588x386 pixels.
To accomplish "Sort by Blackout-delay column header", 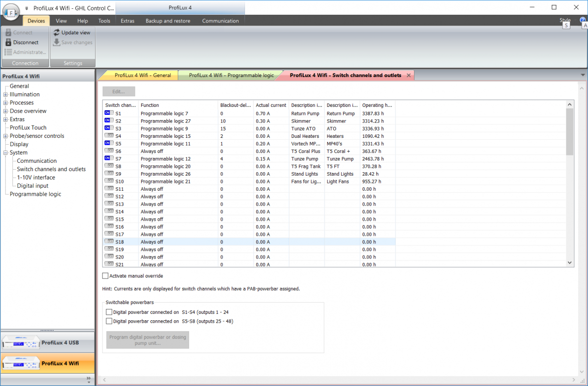I will pos(236,105).
